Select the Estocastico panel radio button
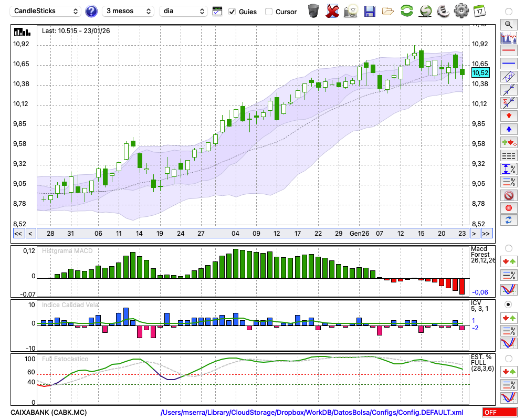Image resolution: width=525 pixels, height=420 pixels. coord(509,359)
